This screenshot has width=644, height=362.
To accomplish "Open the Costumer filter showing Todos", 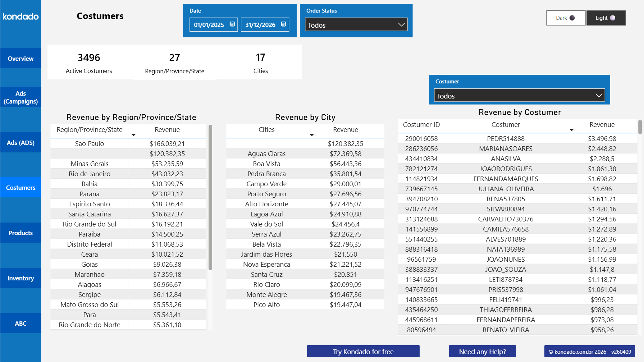I will [519, 95].
